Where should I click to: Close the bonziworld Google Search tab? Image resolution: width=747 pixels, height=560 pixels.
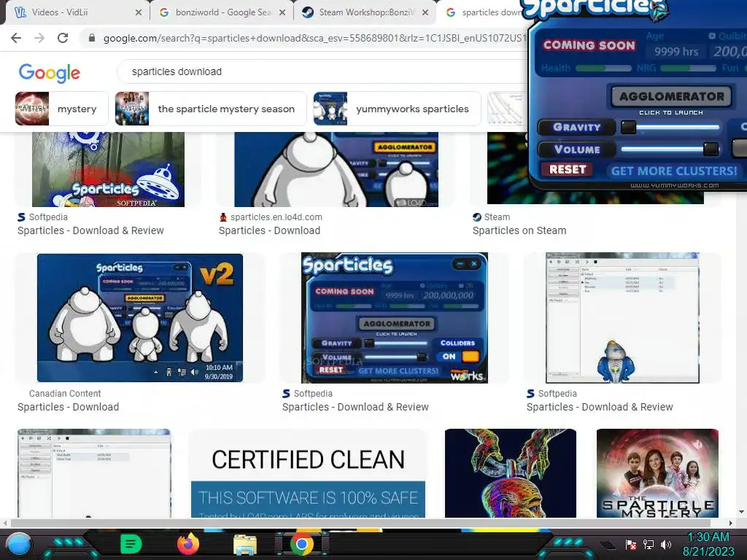click(x=282, y=12)
